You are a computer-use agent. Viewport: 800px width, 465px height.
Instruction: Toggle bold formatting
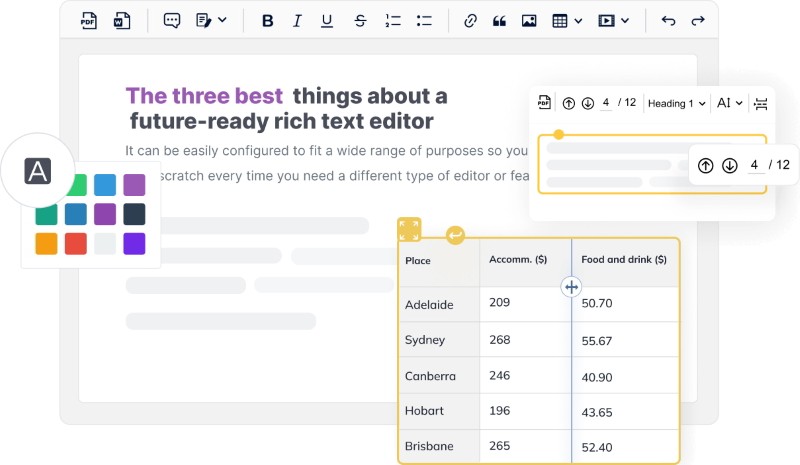(267, 20)
